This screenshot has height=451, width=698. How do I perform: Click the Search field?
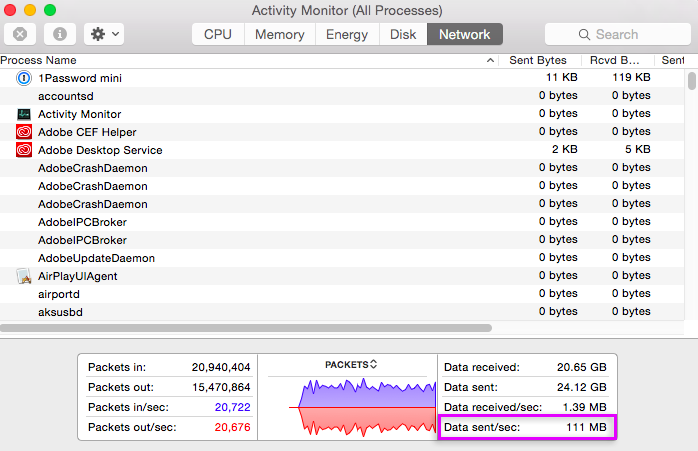point(617,34)
